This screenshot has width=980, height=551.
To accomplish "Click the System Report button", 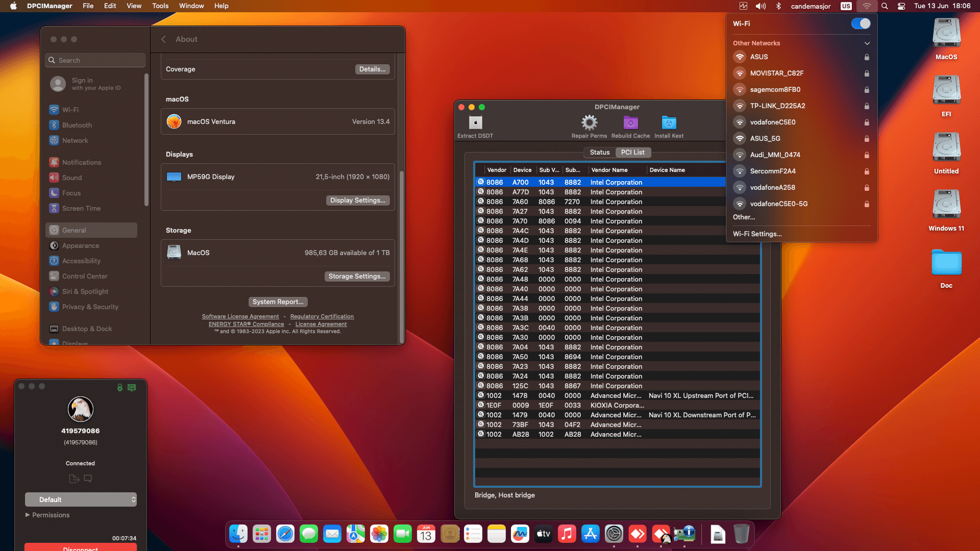I will pos(278,302).
